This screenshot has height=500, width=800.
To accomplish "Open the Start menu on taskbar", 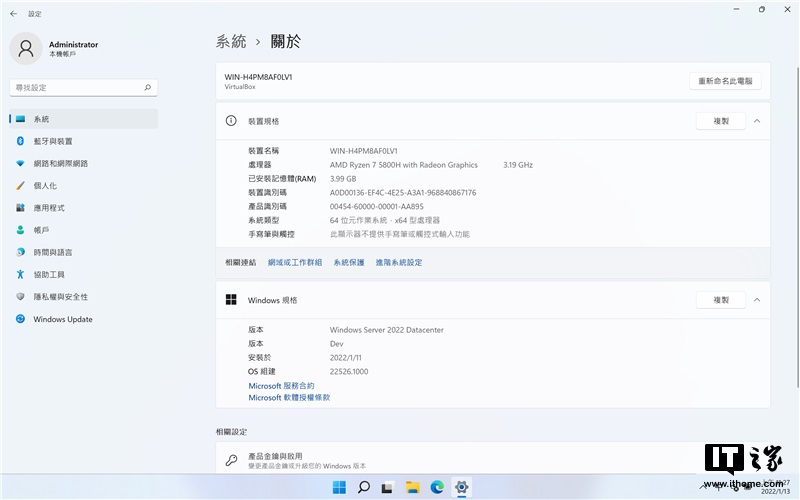I will 339,487.
